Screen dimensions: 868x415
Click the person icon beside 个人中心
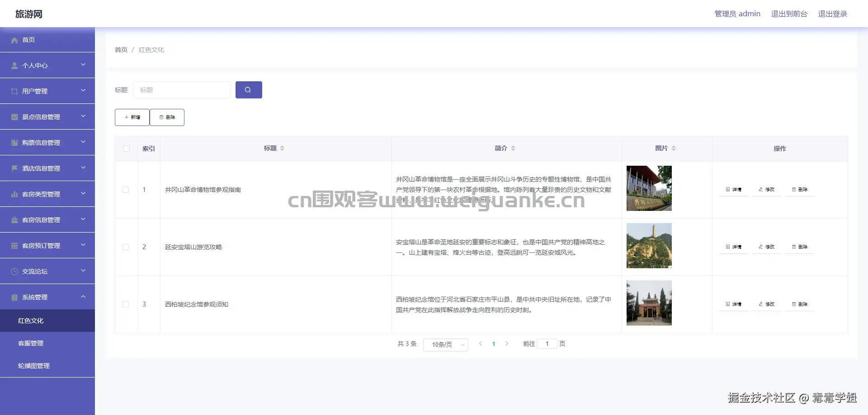(14, 66)
